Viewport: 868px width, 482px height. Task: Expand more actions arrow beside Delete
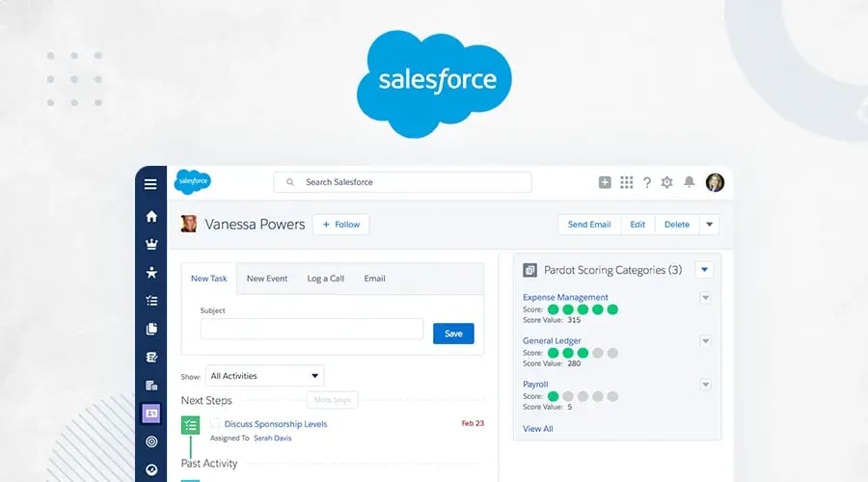[x=709, y=225]
